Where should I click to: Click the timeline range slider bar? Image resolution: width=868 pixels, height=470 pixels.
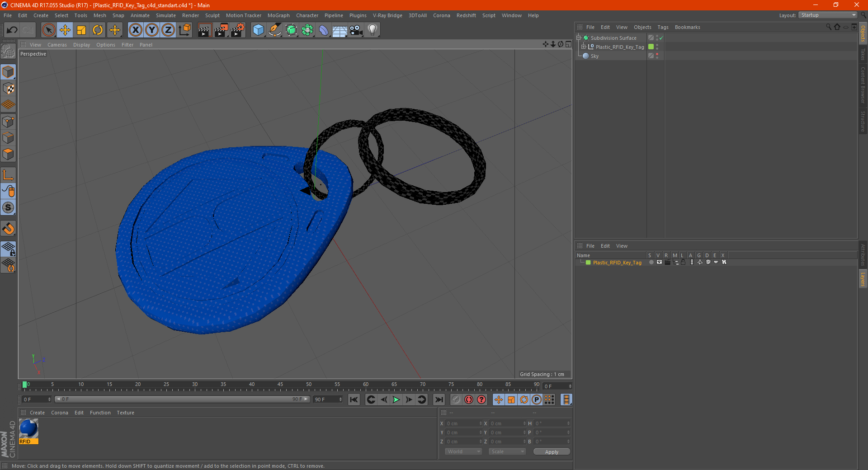182,399
